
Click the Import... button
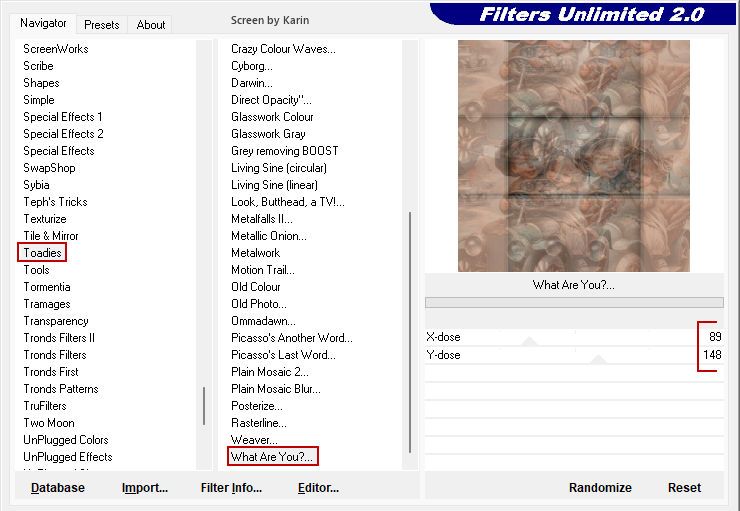(144, 488)
